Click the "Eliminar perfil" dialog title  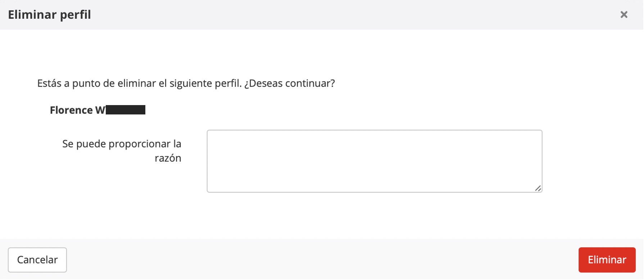[49, 15]
